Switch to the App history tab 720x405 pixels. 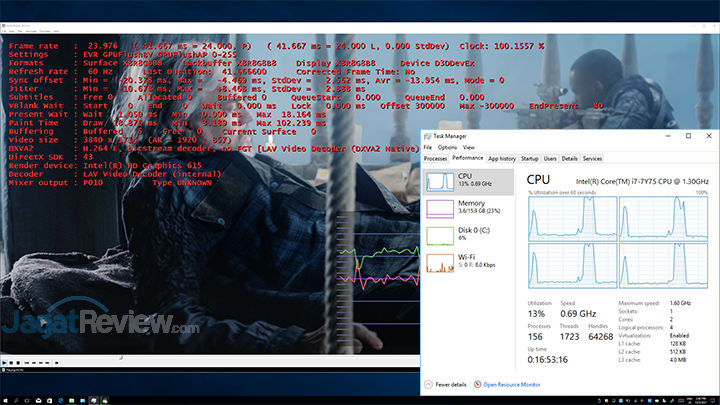click(502, 159)
